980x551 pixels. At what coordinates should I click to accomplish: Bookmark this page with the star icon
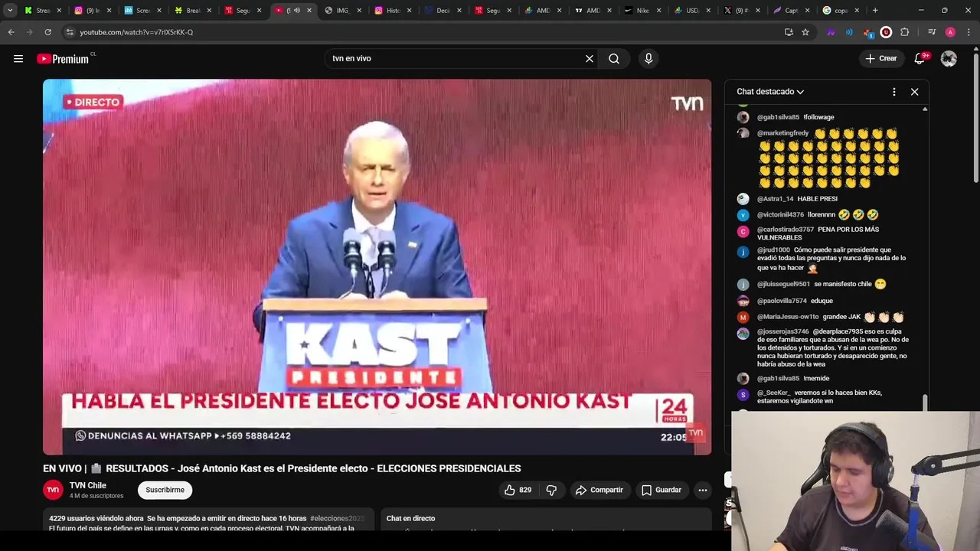click(805, 32)
